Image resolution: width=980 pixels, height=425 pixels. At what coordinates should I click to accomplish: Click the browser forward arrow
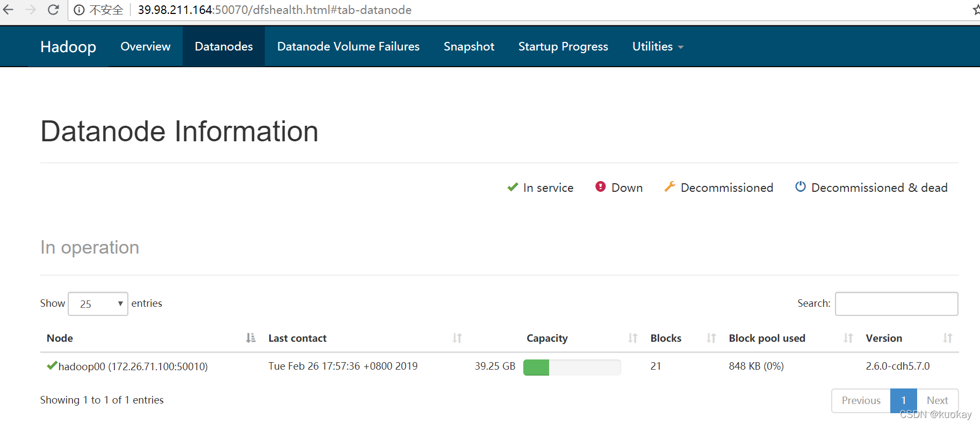point(31,10)
